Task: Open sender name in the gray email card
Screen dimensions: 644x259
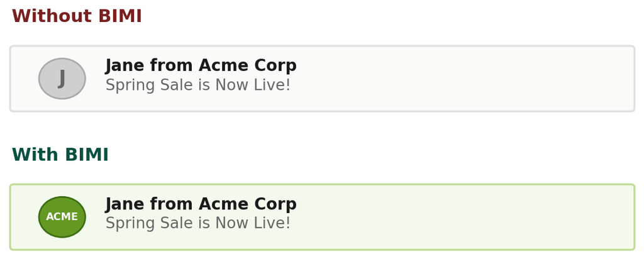Action: pyautogui.click(x=201, y=65)
